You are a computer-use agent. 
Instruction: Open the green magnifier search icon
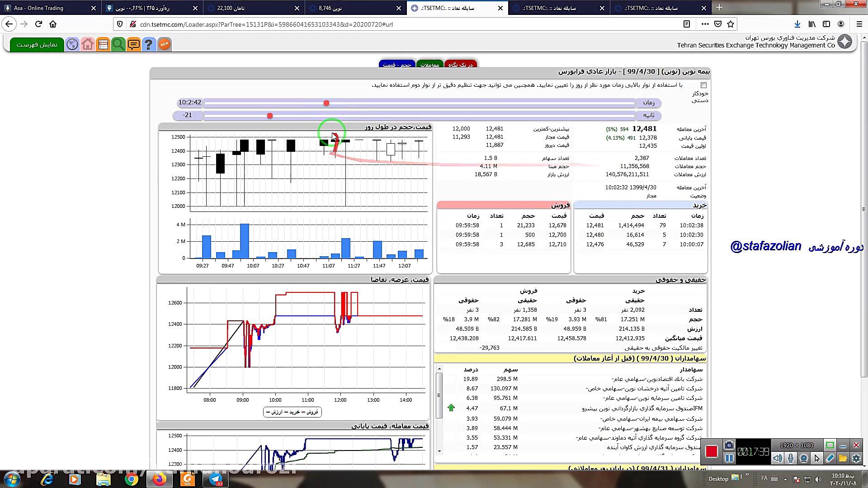[x=118, y=44]
